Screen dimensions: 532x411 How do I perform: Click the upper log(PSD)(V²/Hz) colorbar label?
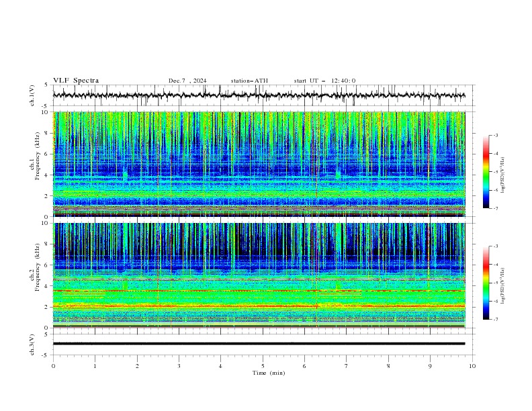click(x=503, y=175)
